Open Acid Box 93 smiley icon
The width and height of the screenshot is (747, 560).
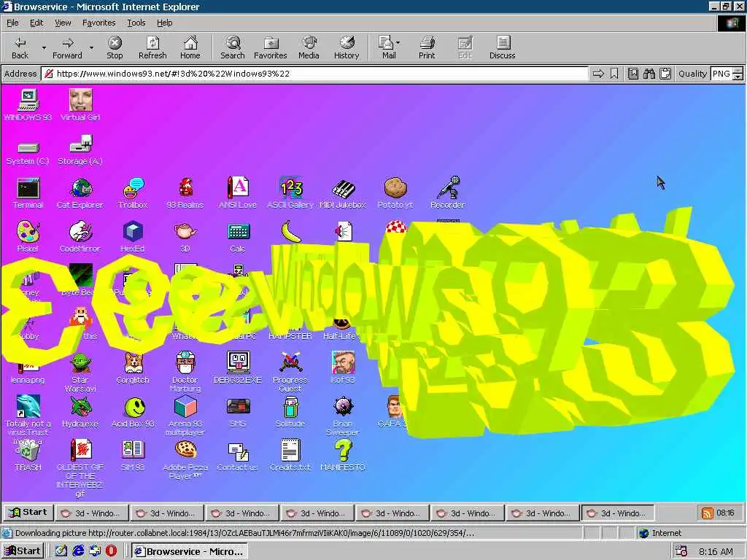[x=133, y=412]
